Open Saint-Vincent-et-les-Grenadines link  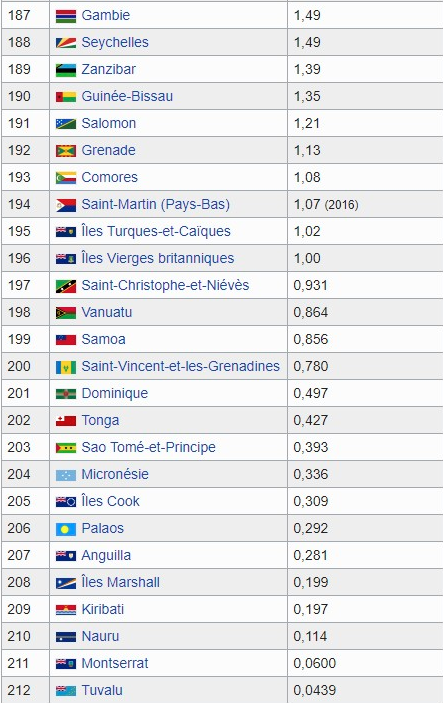pyautogui.click(x=181, y=366)
